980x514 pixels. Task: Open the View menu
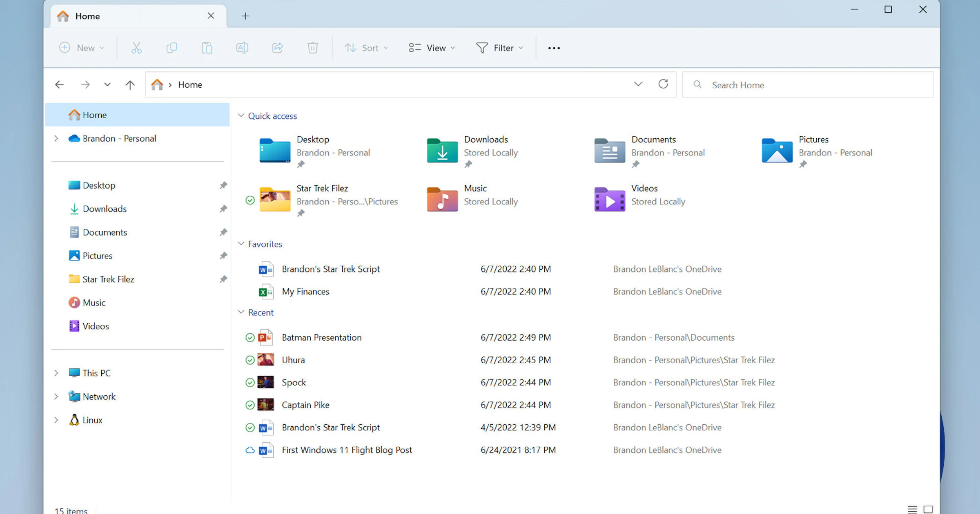[432, 48]
